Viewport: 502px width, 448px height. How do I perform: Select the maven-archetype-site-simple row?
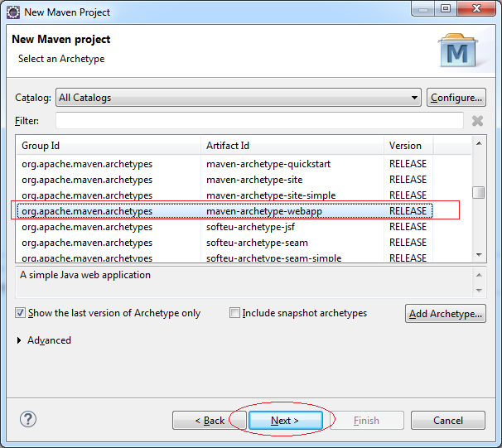pyautogui.click(x=224, y=195)
